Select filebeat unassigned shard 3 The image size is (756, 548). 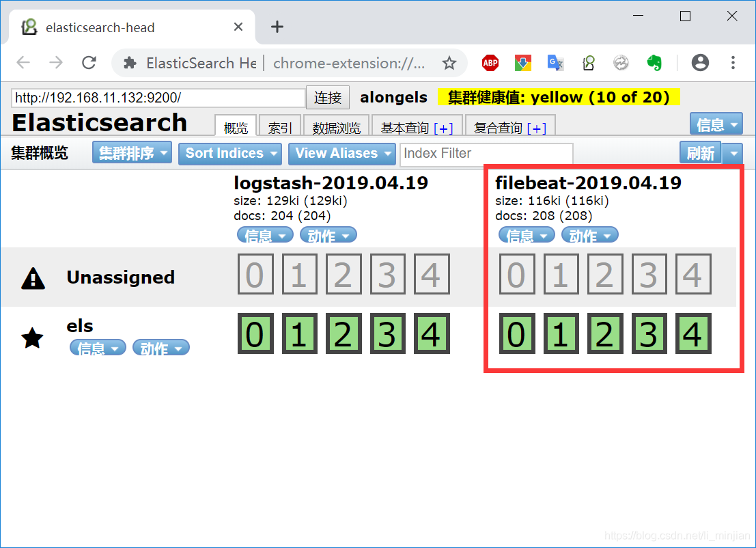pos(649,274)
